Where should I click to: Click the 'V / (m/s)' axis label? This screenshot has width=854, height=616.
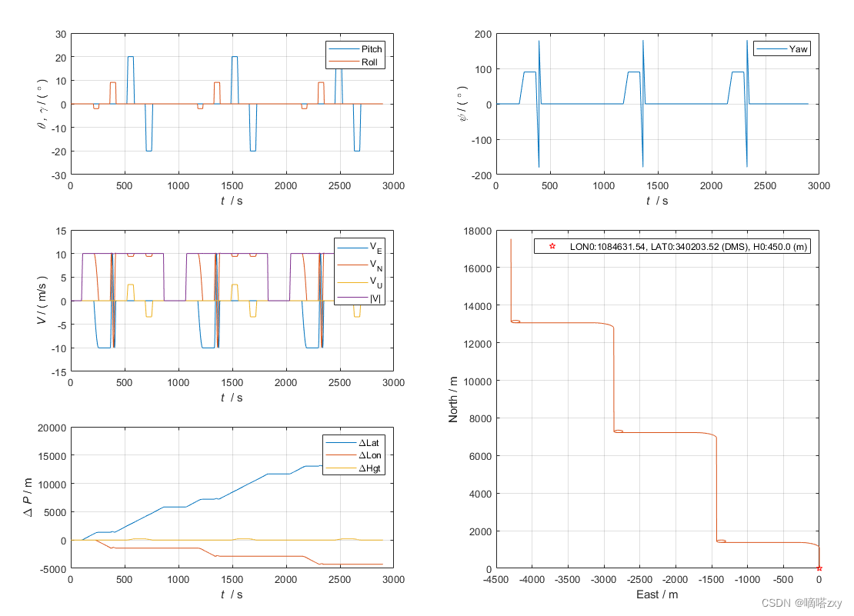[42, 301]
